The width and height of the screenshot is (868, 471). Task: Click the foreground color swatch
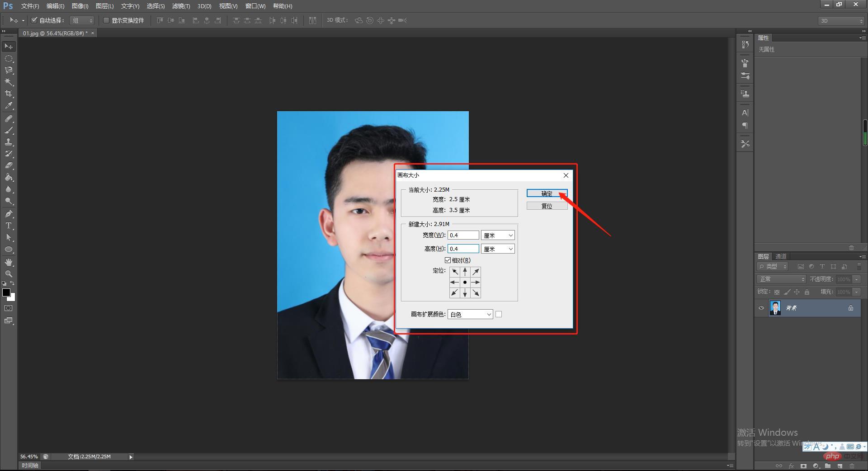pos(6,292)
